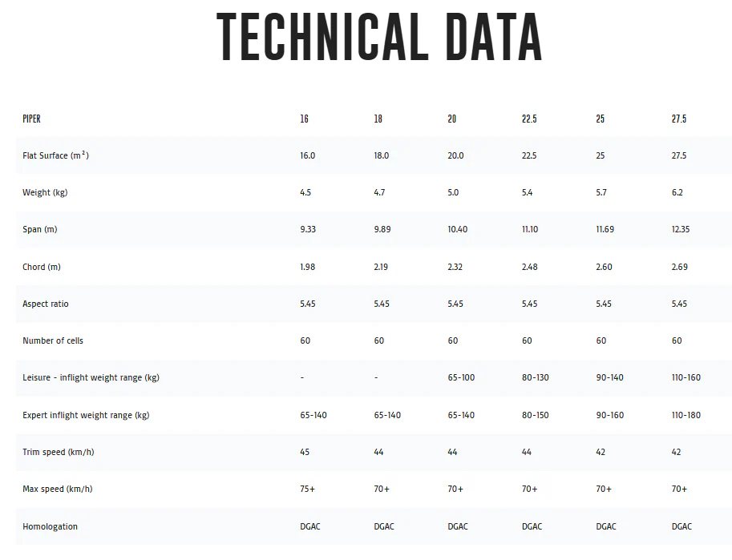Select the 6.2 weight value
The width and height of the screenshot is (732, 560).
point(677,192)
